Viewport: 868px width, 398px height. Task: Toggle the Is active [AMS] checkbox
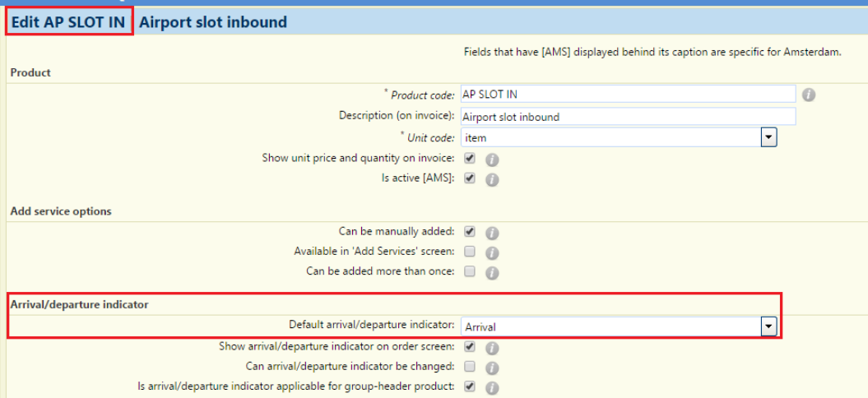(x=470, y=178)
